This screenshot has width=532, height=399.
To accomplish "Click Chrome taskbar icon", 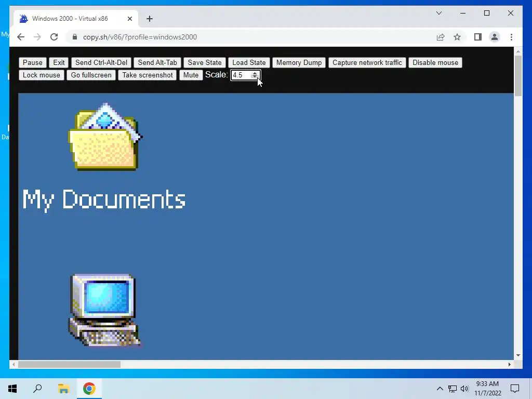I will coord(89,389).
